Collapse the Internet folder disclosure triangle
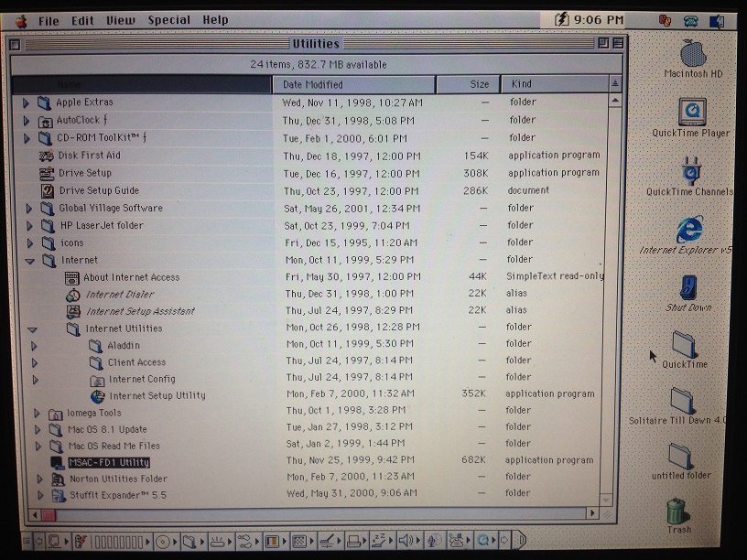Viewport: 747px width, 560px height. pos(29,261)
